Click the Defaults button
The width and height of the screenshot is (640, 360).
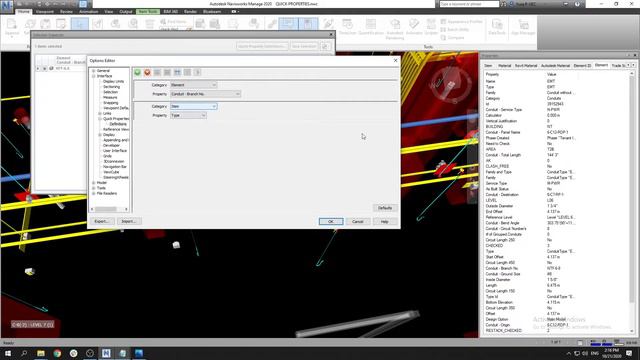384,208
